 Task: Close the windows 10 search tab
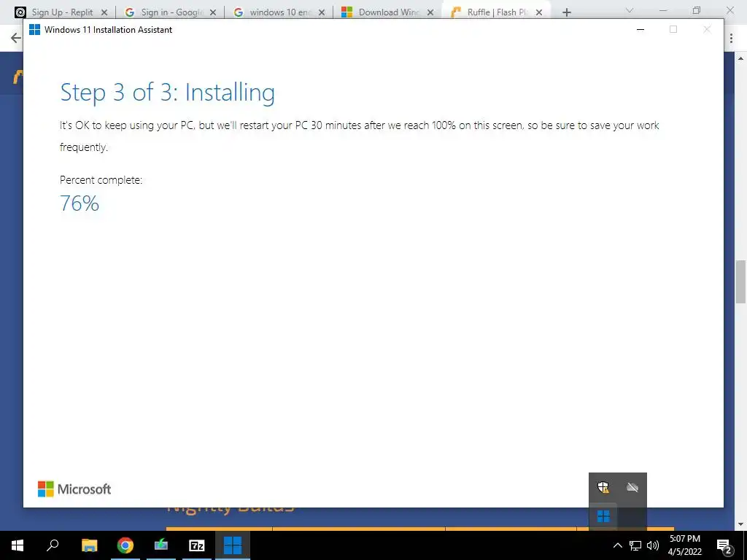tap(322, 12)
